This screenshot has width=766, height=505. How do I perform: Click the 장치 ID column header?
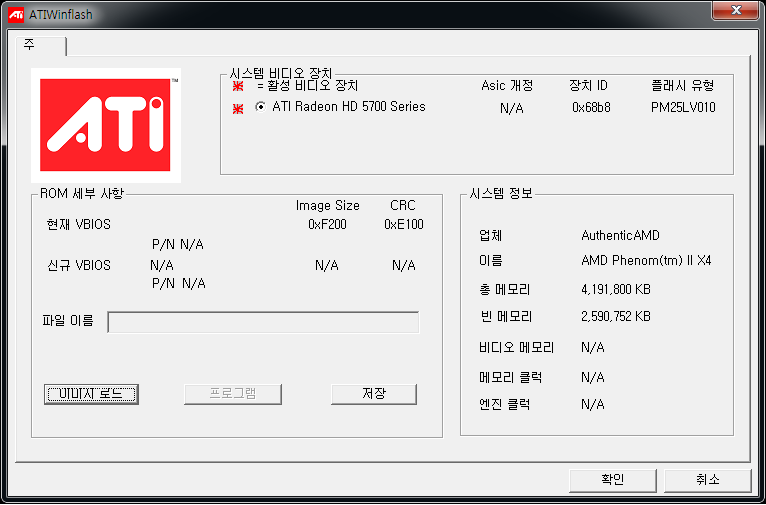pos(588,86)
